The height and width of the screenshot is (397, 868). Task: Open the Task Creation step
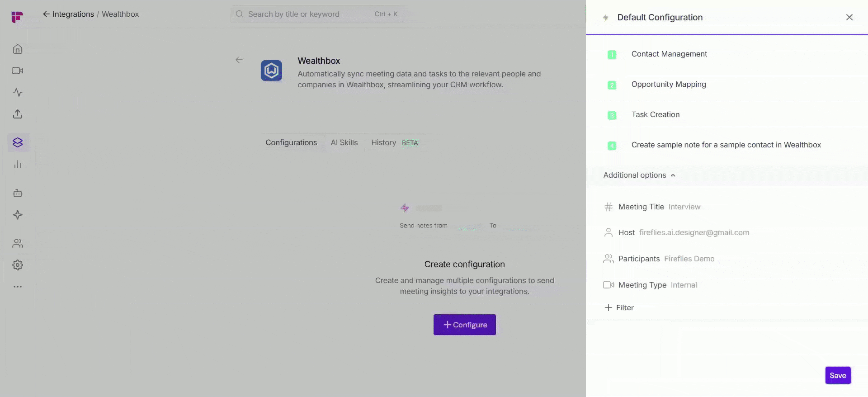click(656, 114)
